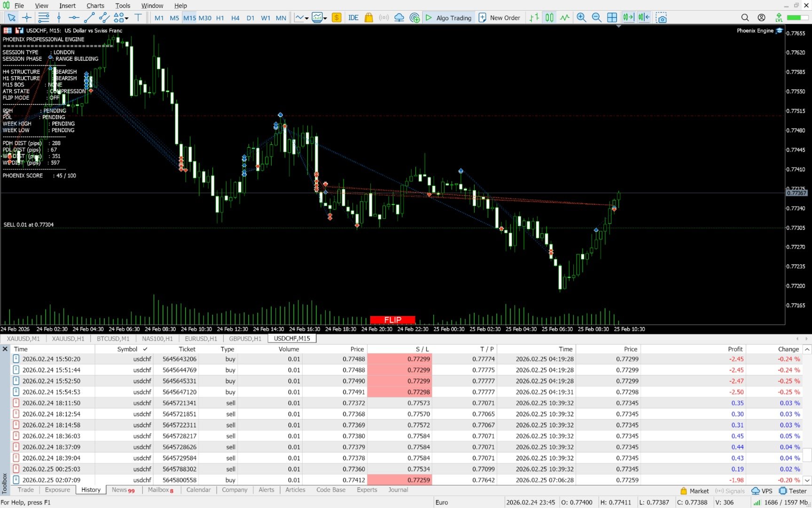The height and width of the screenshot is (508, 812).
Task: Open the dollar sign trading icon
Action: [x=336, y=18]
